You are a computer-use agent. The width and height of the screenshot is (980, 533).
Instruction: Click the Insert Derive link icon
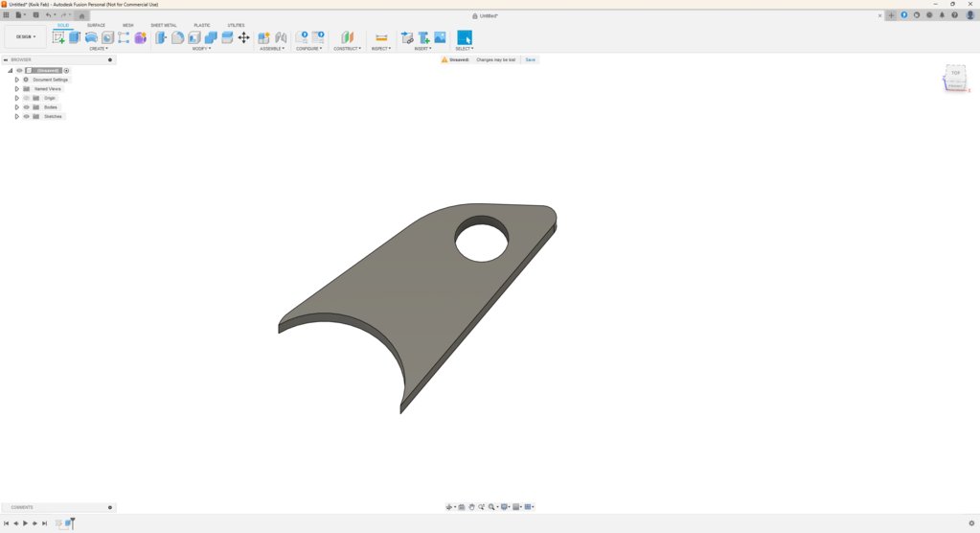[407, 37]
